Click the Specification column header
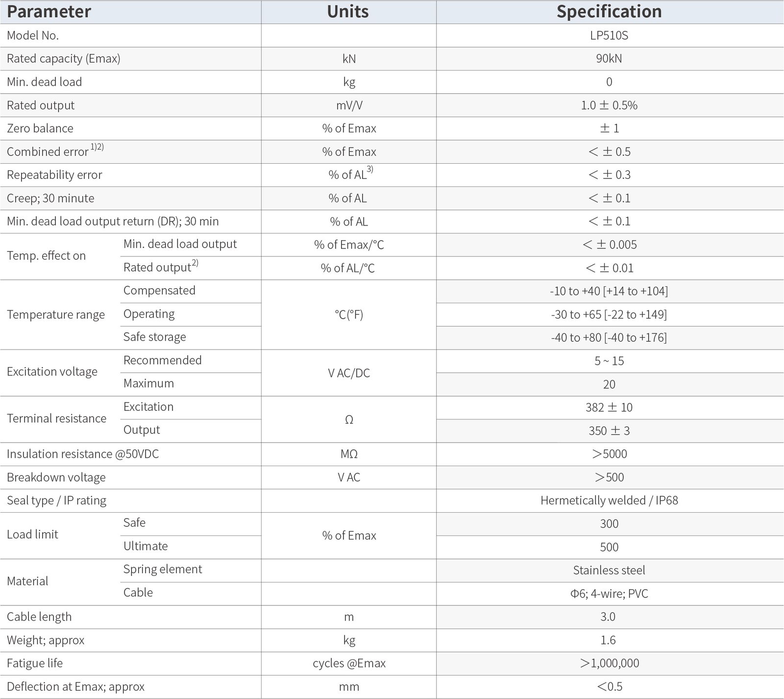 609,12
